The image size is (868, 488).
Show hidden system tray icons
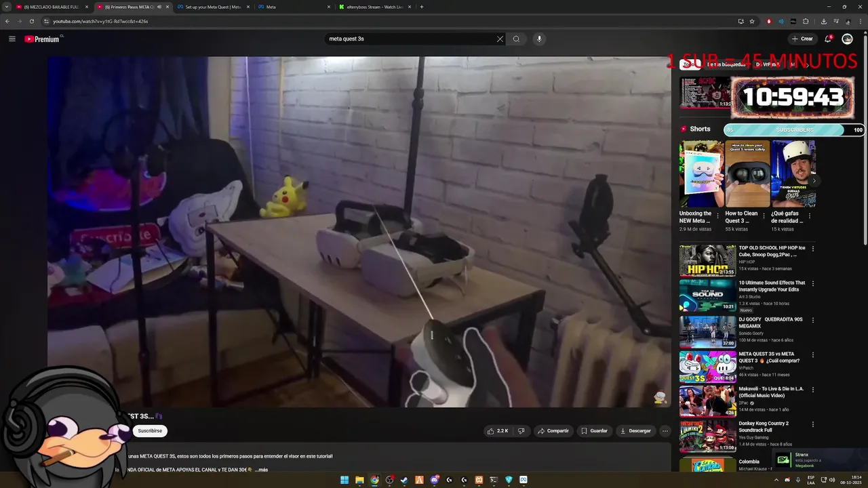tap(776, 480)
